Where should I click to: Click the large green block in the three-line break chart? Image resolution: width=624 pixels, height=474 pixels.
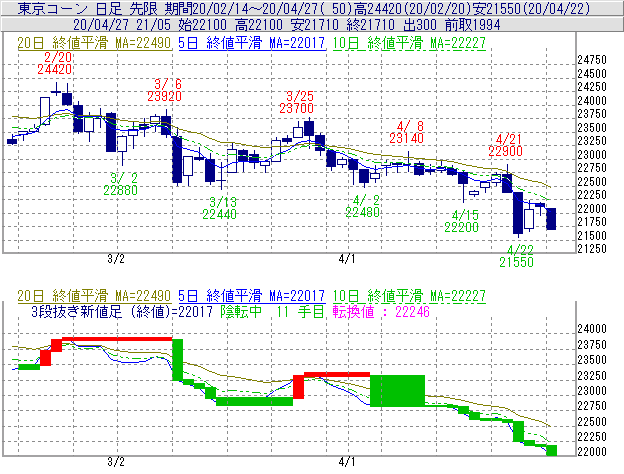point(398,390)
